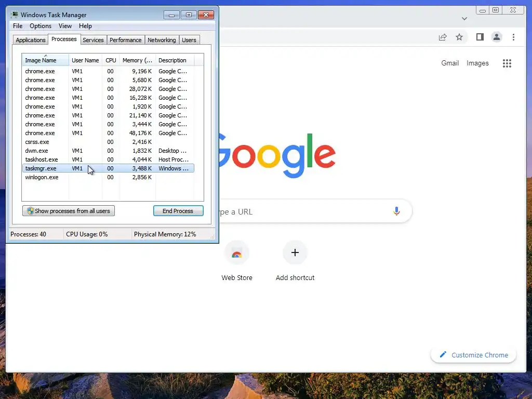Select chrome.exe row using 5,680 K
The height and width of the screenshot is (399, 532).
[x=108, y=80]
